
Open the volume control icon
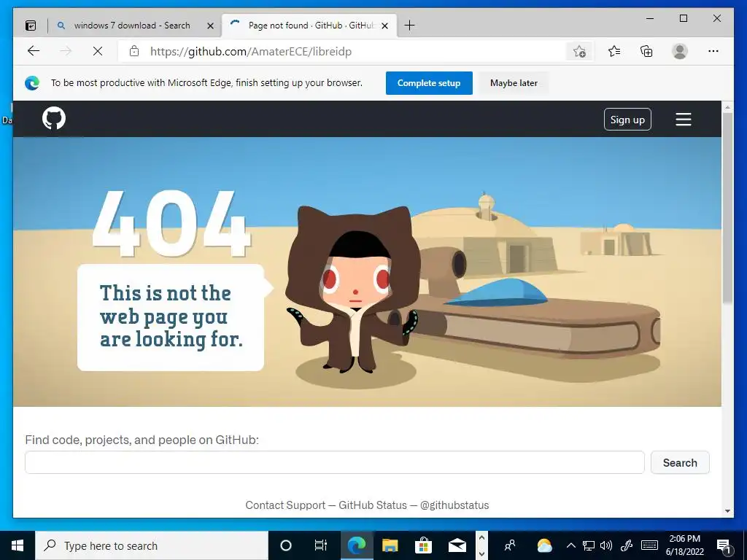(606, 545)
